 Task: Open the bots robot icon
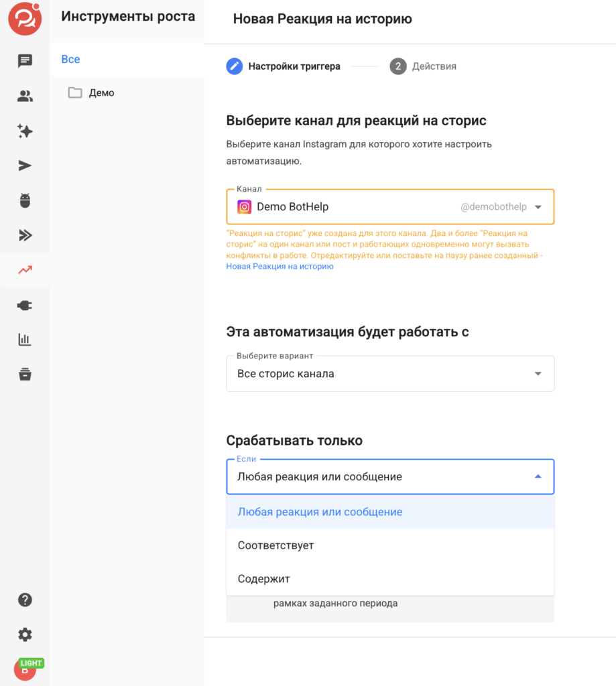[25, 200]
